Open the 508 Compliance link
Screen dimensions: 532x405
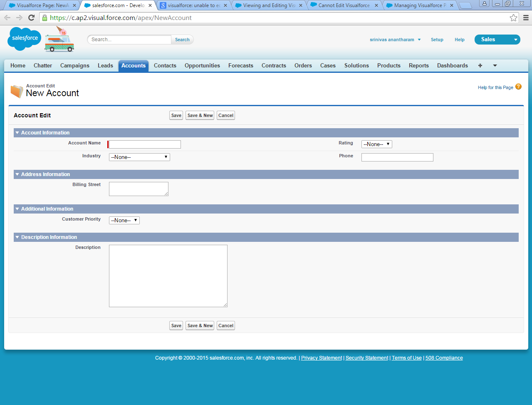tap(444, 358)
